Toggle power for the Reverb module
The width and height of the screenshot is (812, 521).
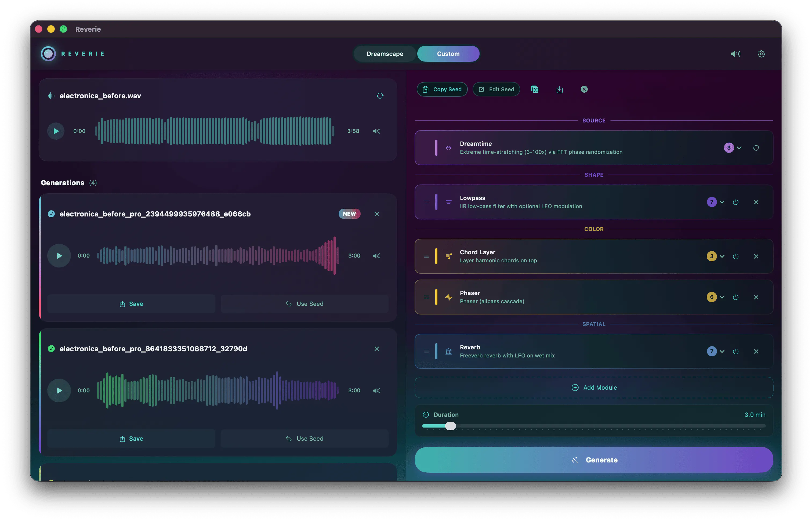click(735, 351)
